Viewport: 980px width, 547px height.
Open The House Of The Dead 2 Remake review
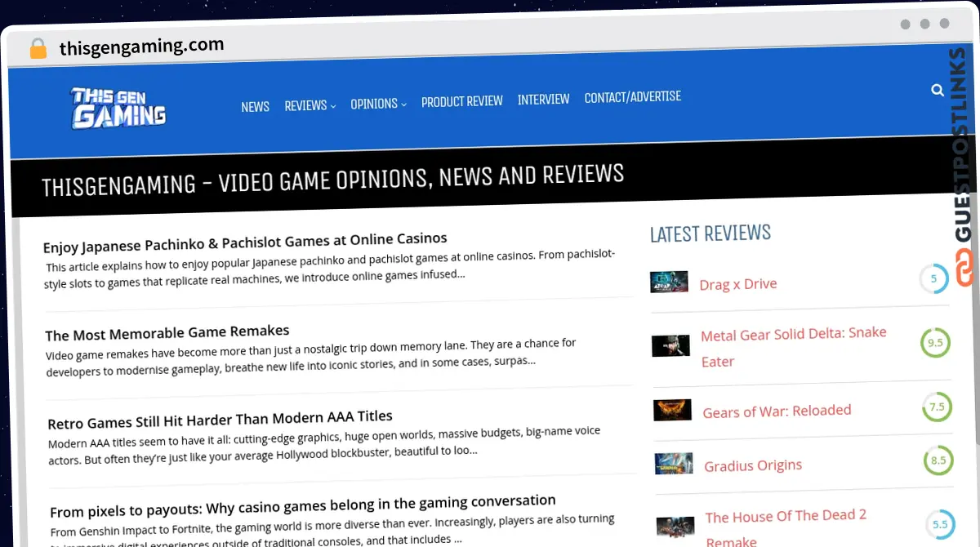(x=785, y=517)
